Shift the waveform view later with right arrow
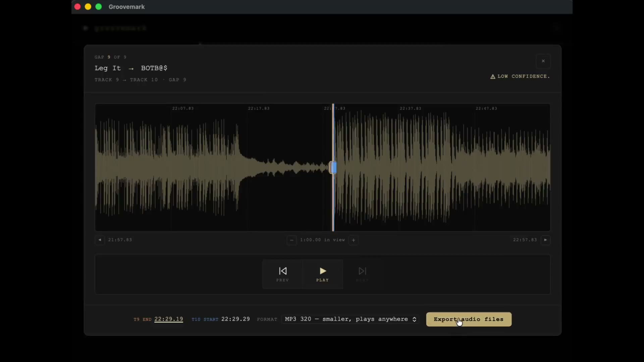 click(x=545, y=240)
